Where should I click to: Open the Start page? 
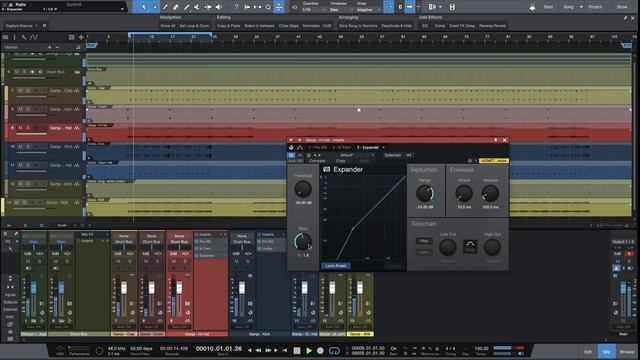point(548,7)
